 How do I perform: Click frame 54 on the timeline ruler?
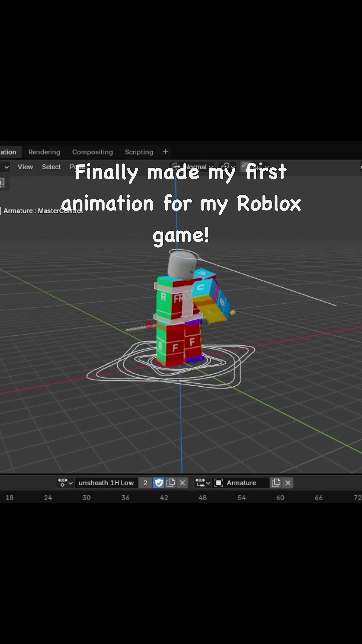[x=241, y=497]
